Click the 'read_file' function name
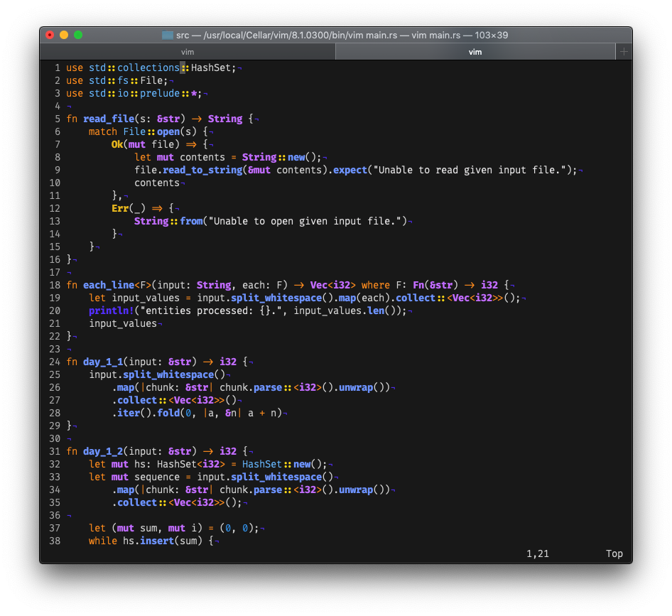Screen dimensions: 672x616 pos(109,119)
